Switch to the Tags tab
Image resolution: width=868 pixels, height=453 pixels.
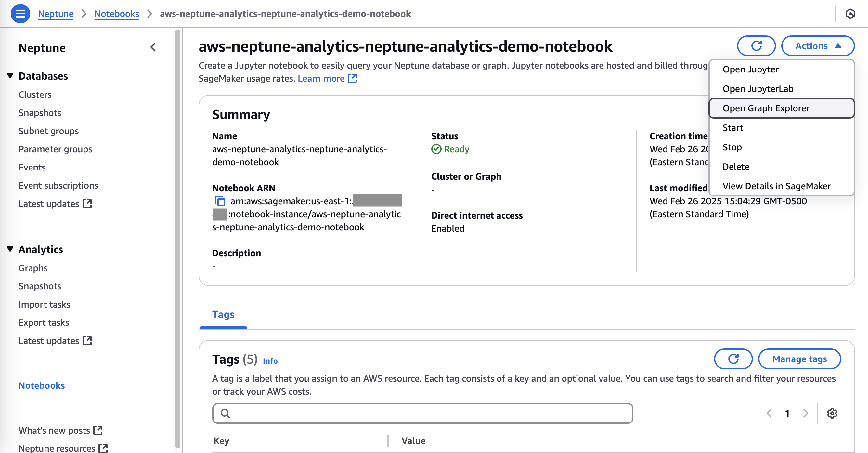223,314
